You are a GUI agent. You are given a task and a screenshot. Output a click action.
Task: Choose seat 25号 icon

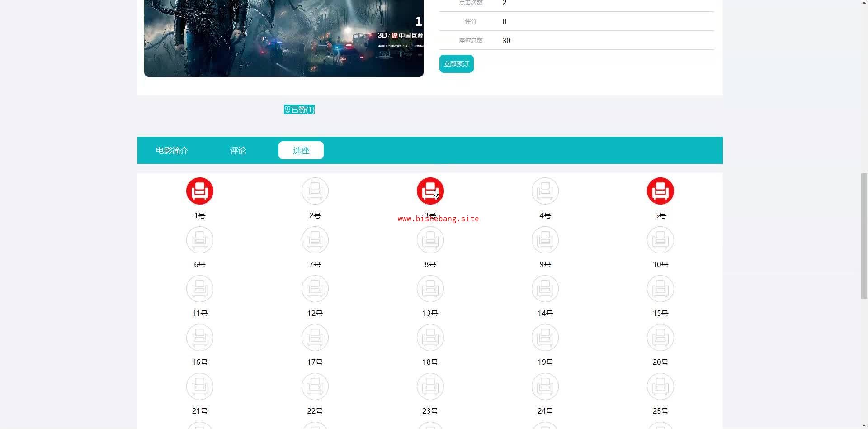pos(660,386)
